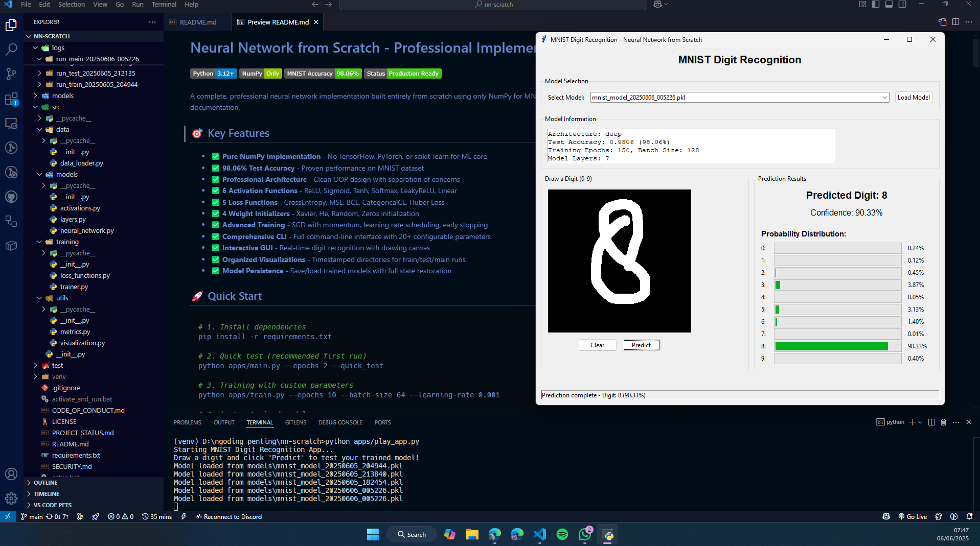980x546 pixels.
Task: Open Spotify from the taskbar
Action: click(x=562, y=534)
